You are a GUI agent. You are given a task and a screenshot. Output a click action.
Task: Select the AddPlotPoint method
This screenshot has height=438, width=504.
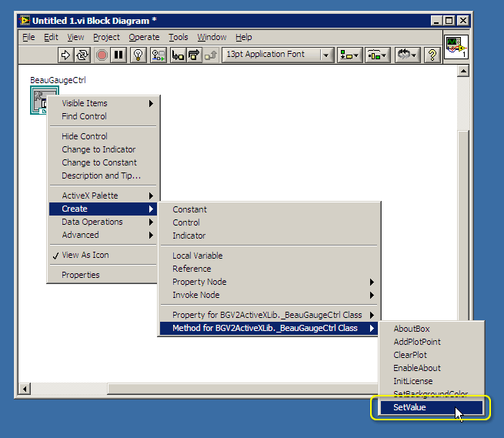432,342
